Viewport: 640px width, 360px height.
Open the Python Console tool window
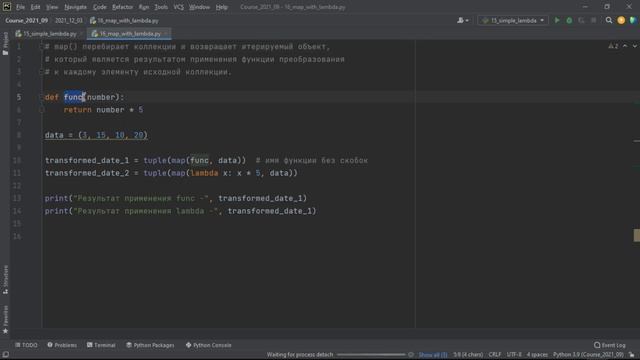click(209, 345)
